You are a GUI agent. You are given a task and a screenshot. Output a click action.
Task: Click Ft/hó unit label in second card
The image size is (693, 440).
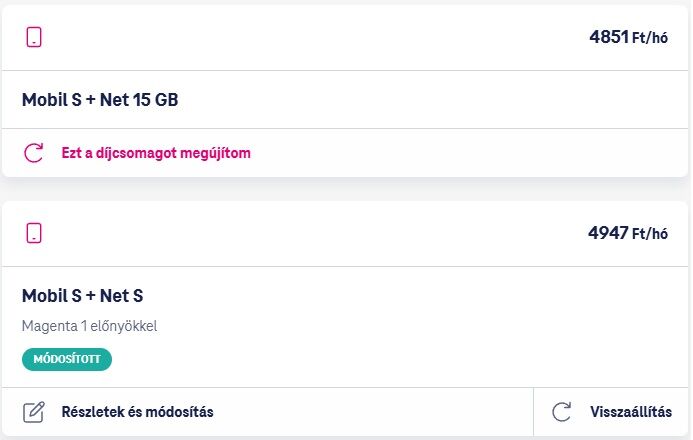pos(650,234)
